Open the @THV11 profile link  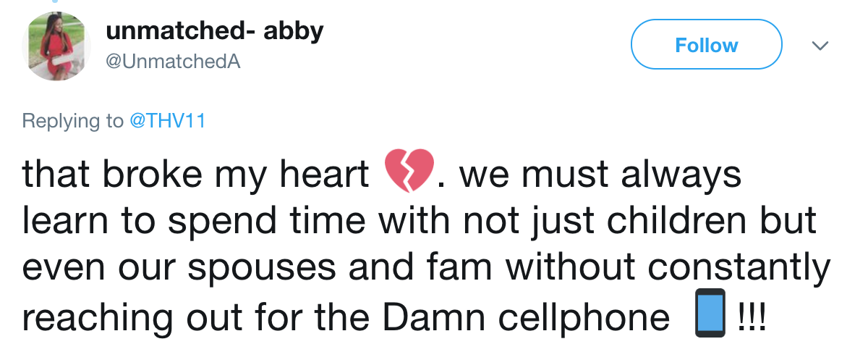tap(167, 121)
